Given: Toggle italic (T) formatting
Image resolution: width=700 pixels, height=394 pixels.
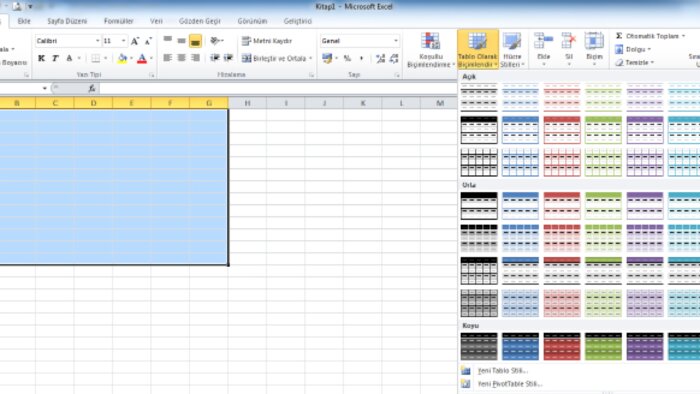Looking at the screenshot, I should pos(55,58).
